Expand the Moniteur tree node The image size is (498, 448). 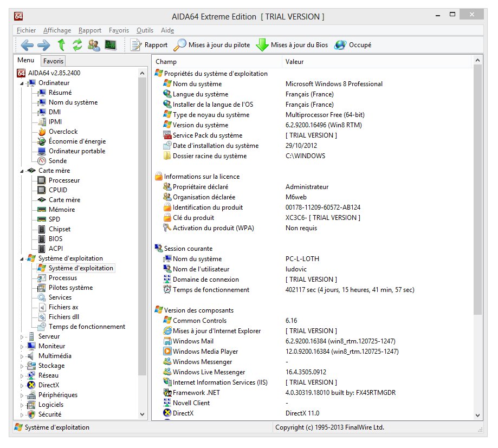[x=22, y=347]
